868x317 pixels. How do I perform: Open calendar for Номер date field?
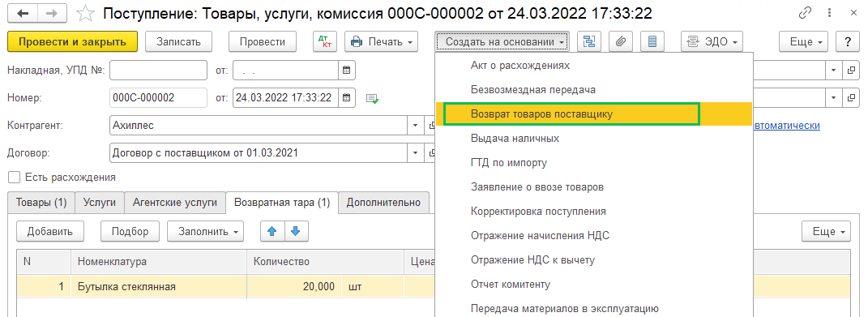[x=347, y=98]
